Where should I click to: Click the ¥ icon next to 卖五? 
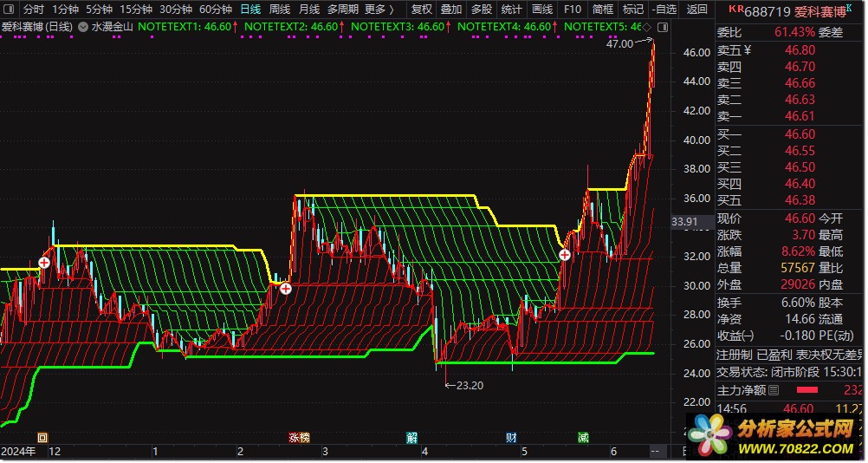click(x=748, y=49)
